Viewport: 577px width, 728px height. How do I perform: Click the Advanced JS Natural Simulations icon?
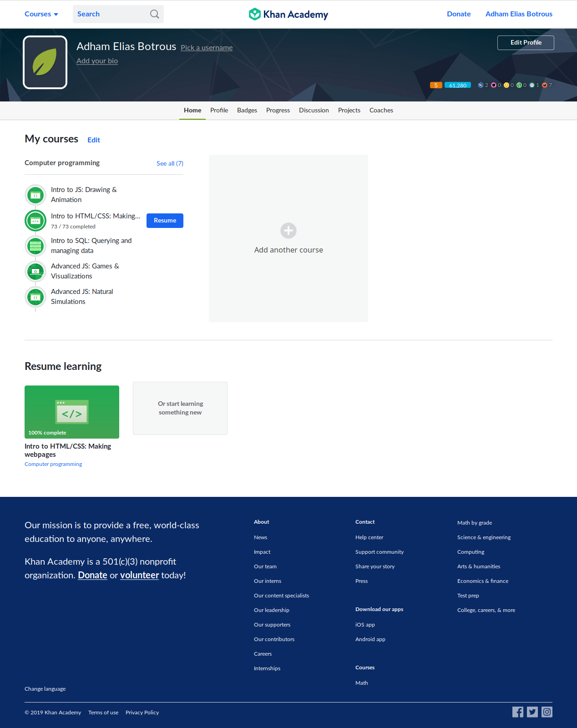click(x=35, y=297)
